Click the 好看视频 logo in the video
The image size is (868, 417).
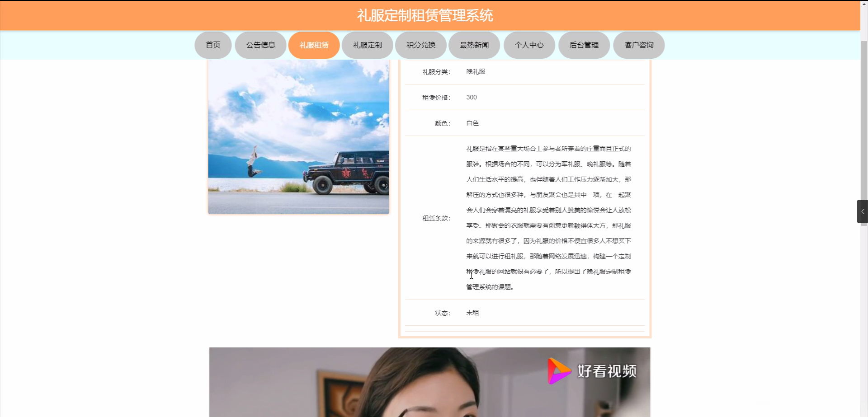pyautogui.click(x=592, y=371)
